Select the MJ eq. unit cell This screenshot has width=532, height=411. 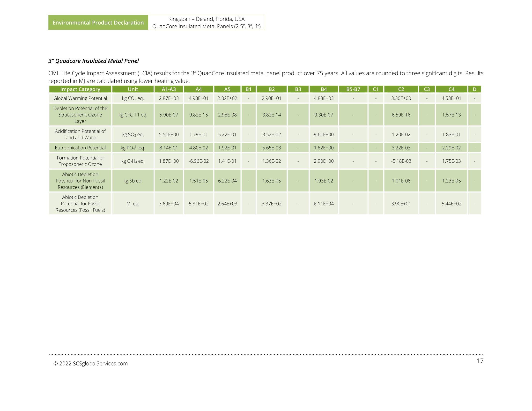pyautogui.click(x=133, y=204)
